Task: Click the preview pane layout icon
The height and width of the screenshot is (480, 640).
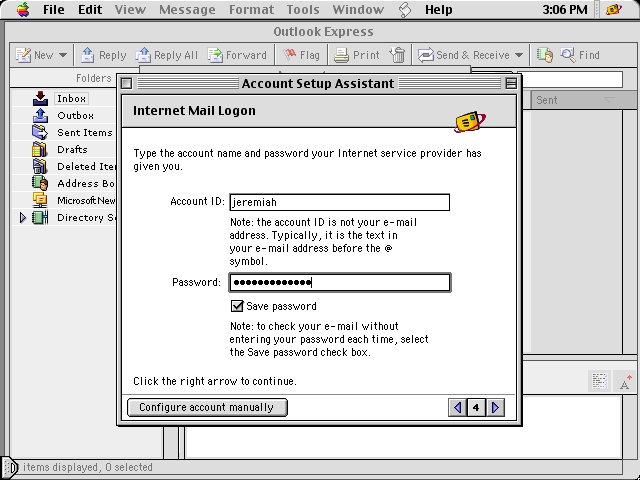Action: [x=599, y=381]
